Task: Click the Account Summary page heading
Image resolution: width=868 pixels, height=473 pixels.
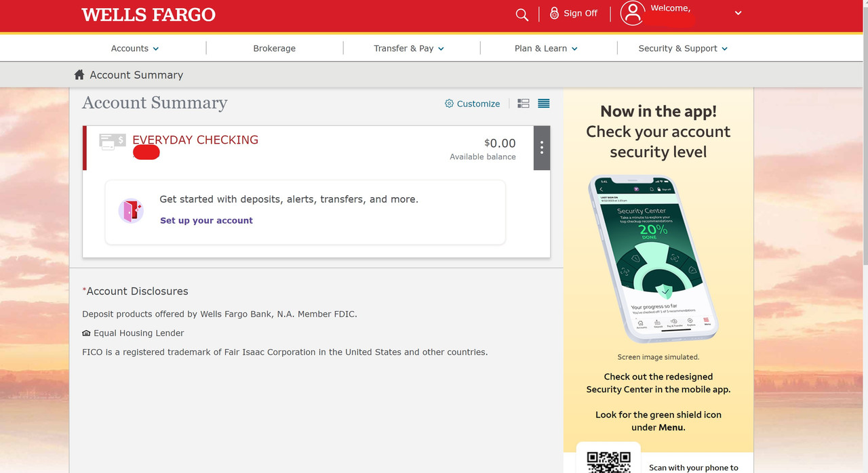Action: 155,102
